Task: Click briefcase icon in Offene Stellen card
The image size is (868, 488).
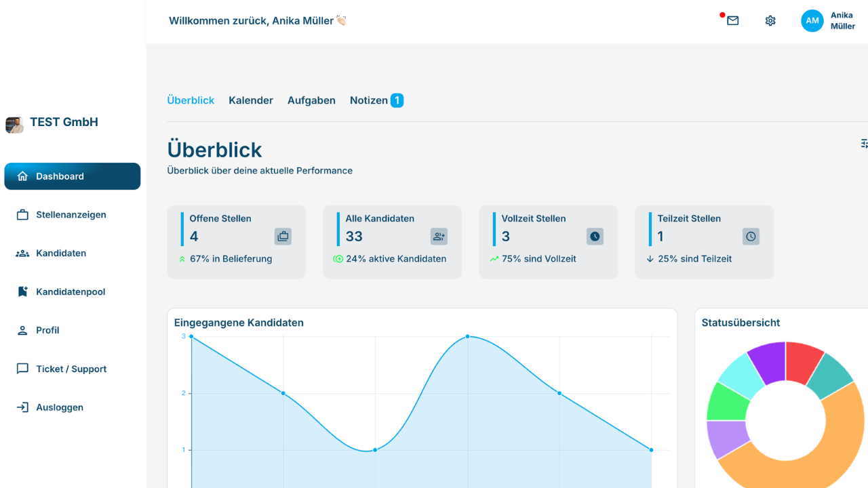Action: [283, 237]
